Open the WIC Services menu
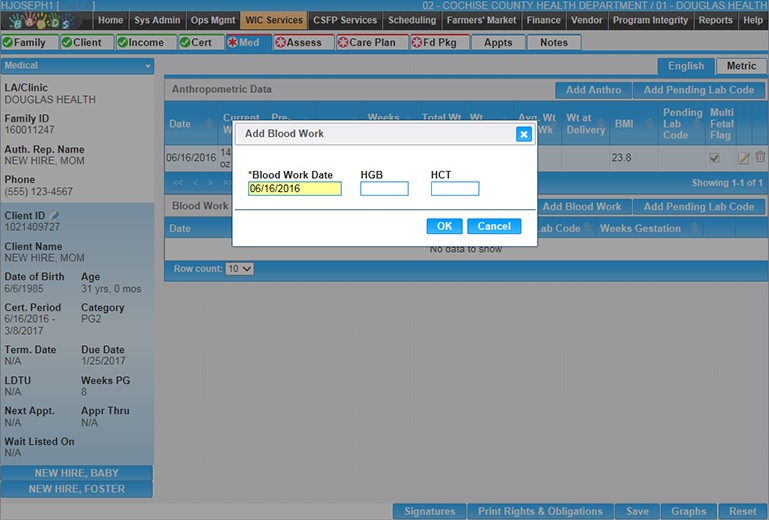The image size is (769, 520). [273, 20]
